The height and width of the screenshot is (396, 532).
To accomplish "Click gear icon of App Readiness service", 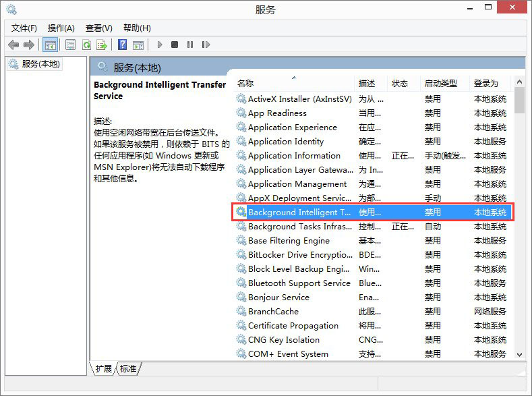I will point(241,113).
